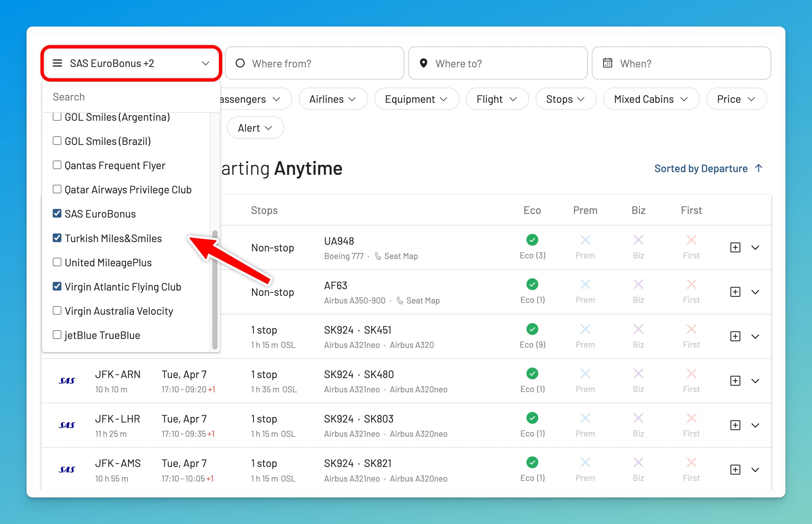The height and width of the screenshot is (524, 812).
Task: Click the plus icon on AF63 row
Action: click(x=735, y=292)
